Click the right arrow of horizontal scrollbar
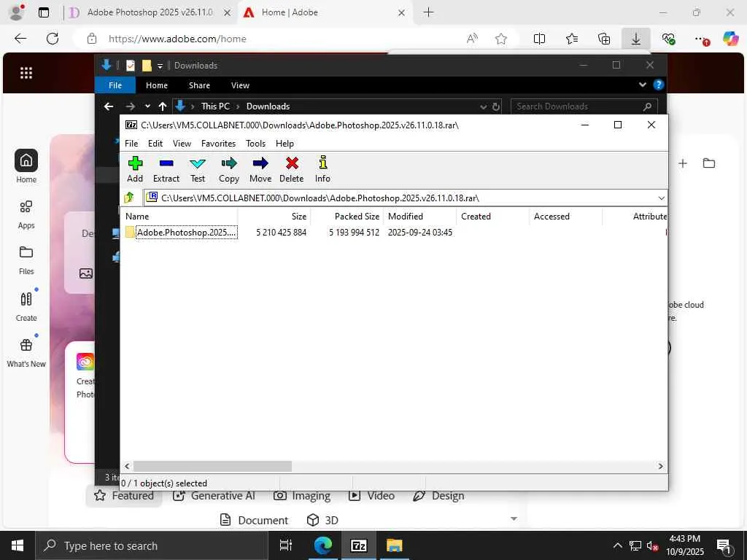Image resolution: width=747 pixels, height=560 pixels. point(660,466)
